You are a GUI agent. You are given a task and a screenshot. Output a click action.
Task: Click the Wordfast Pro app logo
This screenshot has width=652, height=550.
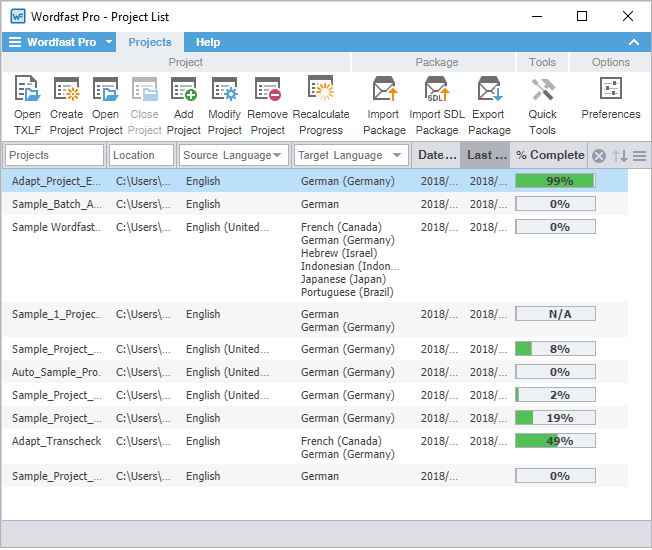pyautogui.click(x=18, y=17)
